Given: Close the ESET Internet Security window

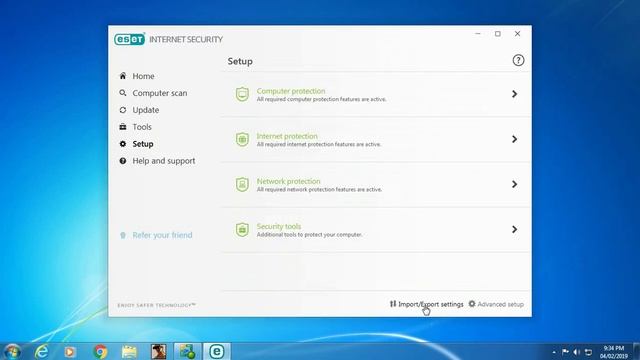Looking at the screenshot, I should pyautogui.click(x=517, y=34).
